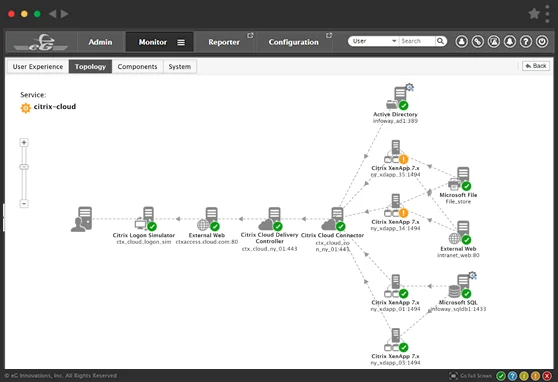Image resolution: width=558 pixels, height=382 pixels.
Task: Click the link icon in toolbar
Action: point(478,42)
